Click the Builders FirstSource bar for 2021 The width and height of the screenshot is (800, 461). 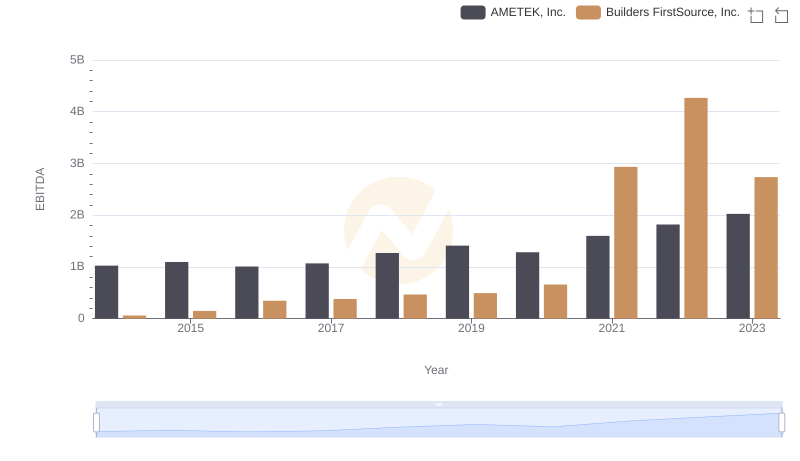coord(626,243)
